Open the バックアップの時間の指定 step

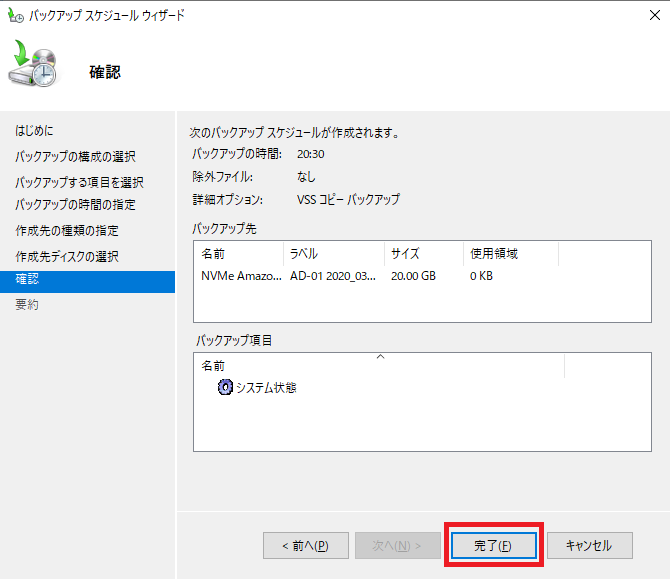click(x=76, y=205)
